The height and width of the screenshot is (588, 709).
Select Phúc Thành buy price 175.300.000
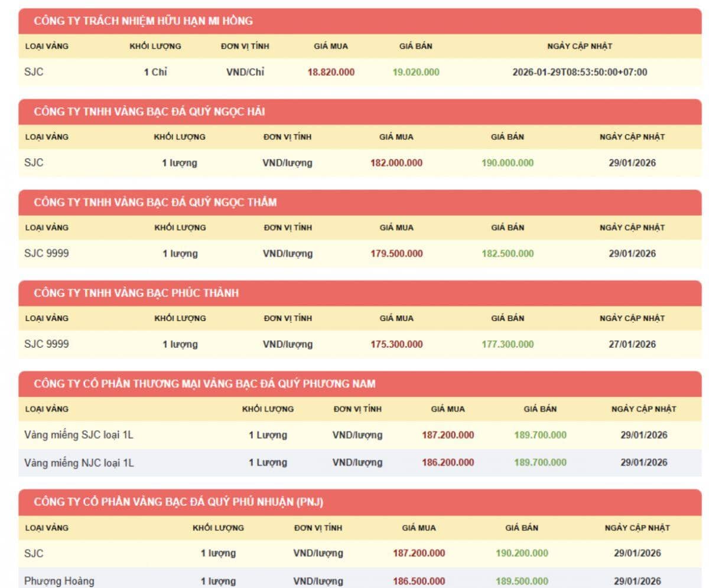396,344
